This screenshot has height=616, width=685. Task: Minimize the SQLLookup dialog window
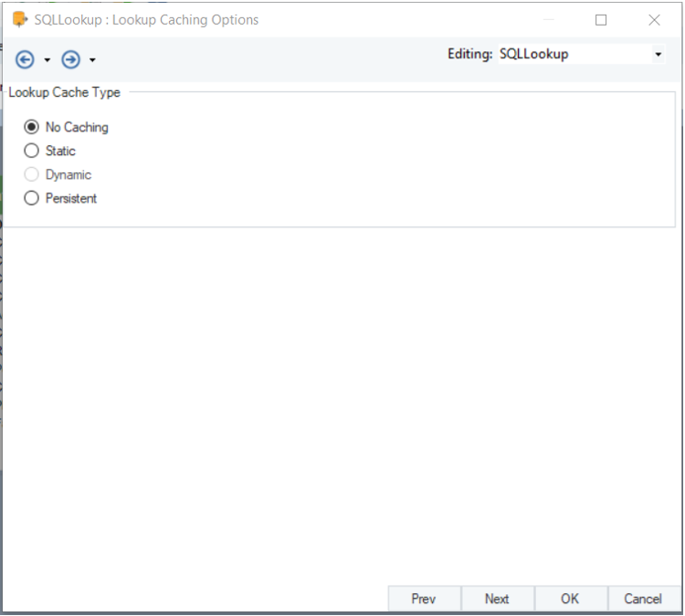[549, 20]
